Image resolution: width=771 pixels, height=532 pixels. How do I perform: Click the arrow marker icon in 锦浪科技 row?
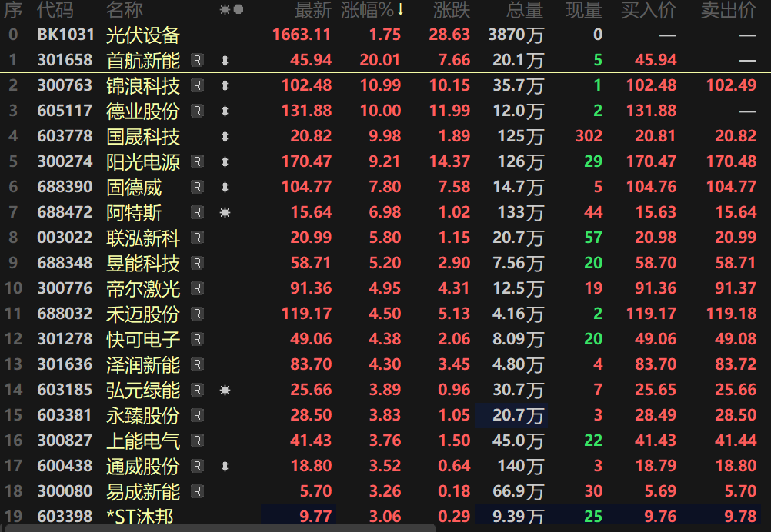[x=225, y=86]
